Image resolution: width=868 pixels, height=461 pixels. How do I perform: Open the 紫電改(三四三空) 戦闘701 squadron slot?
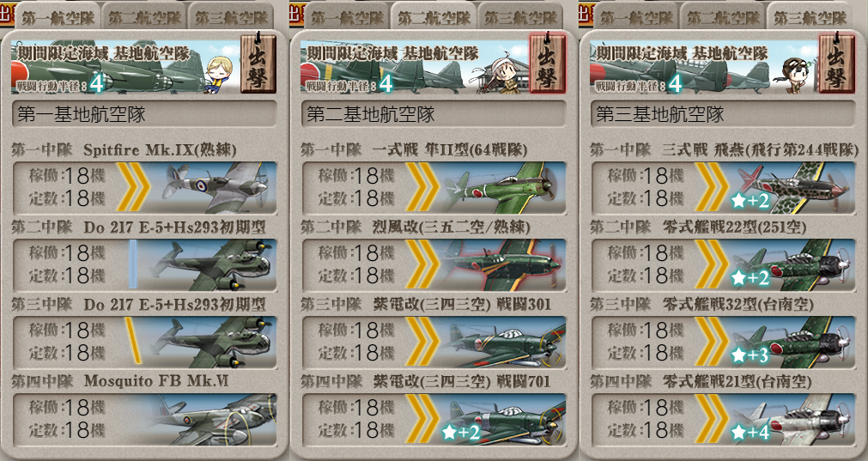[x=434, y=420]
